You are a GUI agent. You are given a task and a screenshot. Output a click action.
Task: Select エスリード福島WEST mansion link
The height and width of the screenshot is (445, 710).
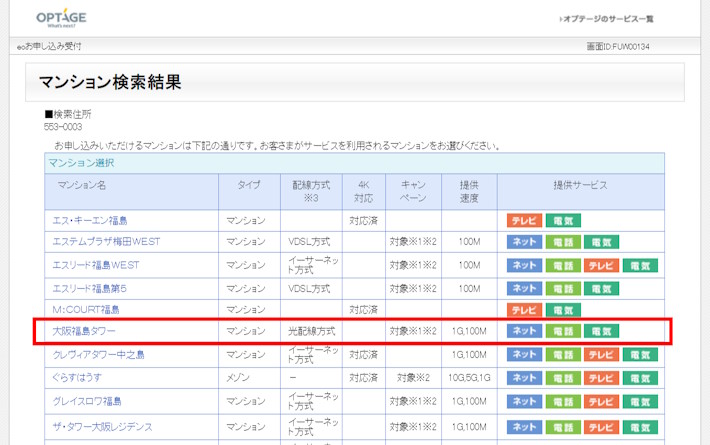(96, 265)
